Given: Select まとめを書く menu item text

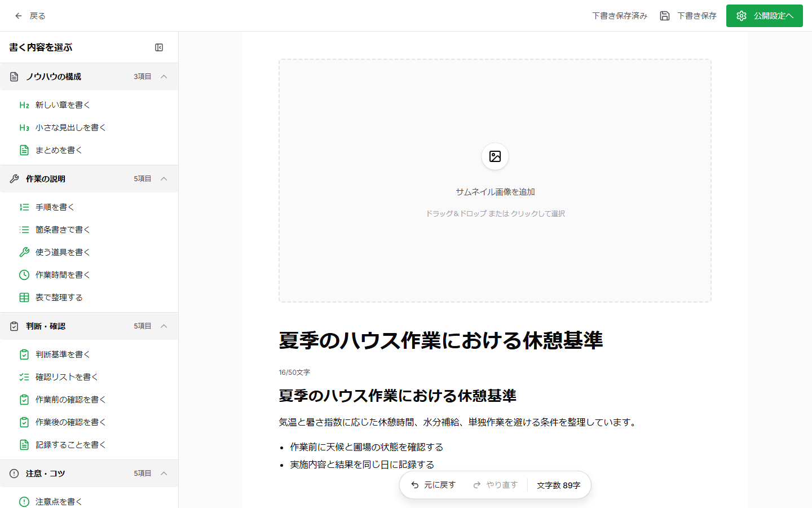Looking at the screenshot, I should (x=59, y=150).
